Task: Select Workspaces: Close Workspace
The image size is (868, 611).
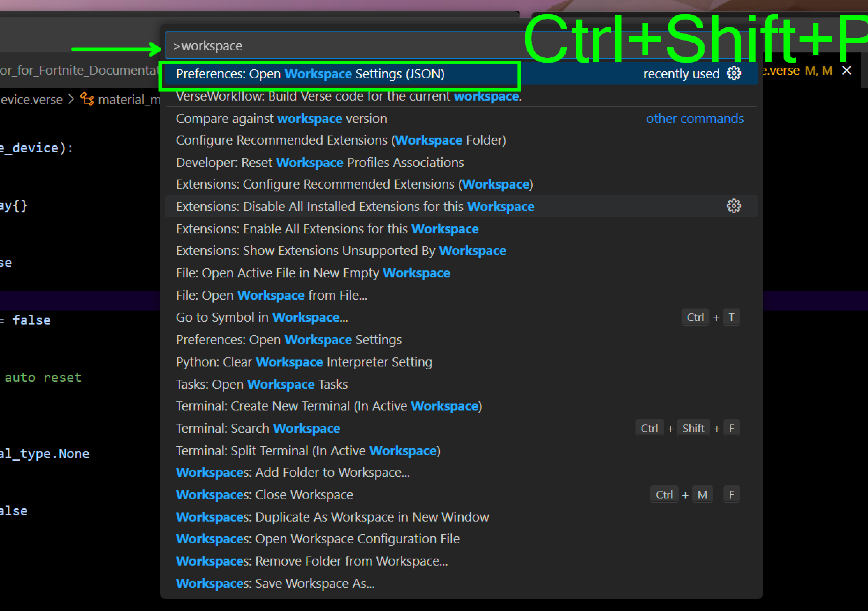Action: (264, 495)
